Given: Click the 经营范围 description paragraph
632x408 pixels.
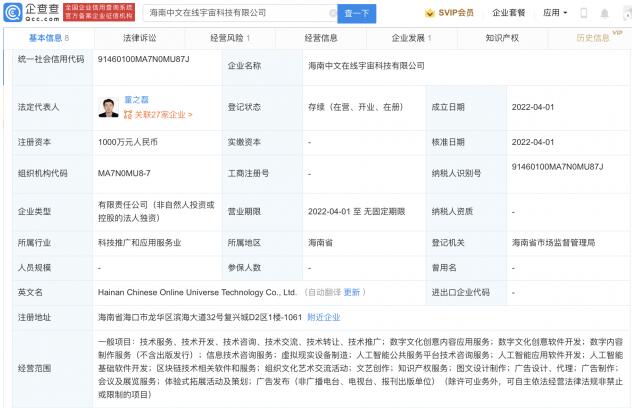Looking at the screenshot, I should pyautogui.click(x=360, y=368).
